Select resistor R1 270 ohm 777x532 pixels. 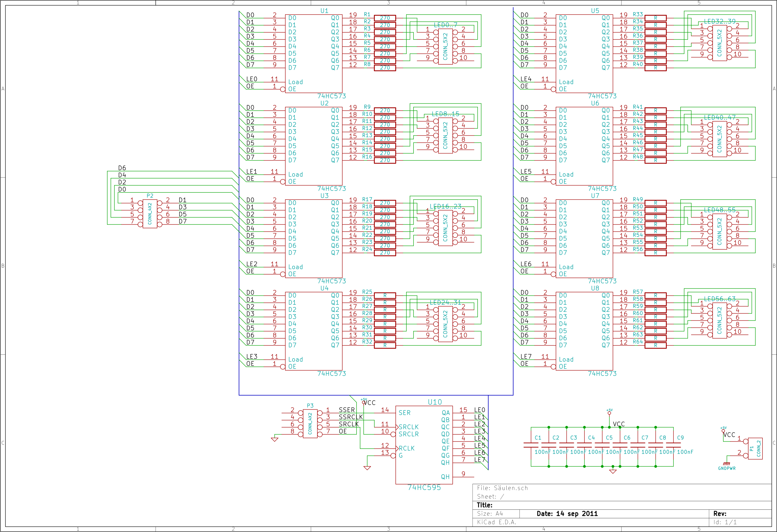pos(385,18)
